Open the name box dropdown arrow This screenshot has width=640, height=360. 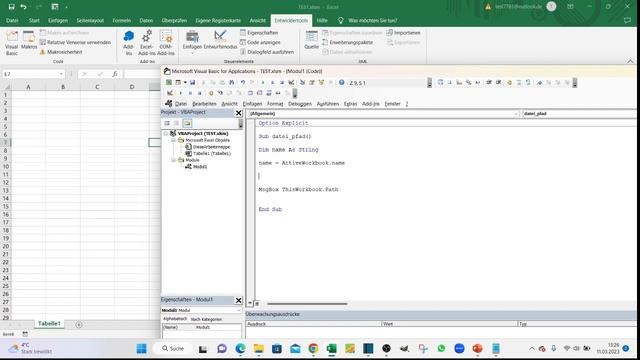[61, 74]
